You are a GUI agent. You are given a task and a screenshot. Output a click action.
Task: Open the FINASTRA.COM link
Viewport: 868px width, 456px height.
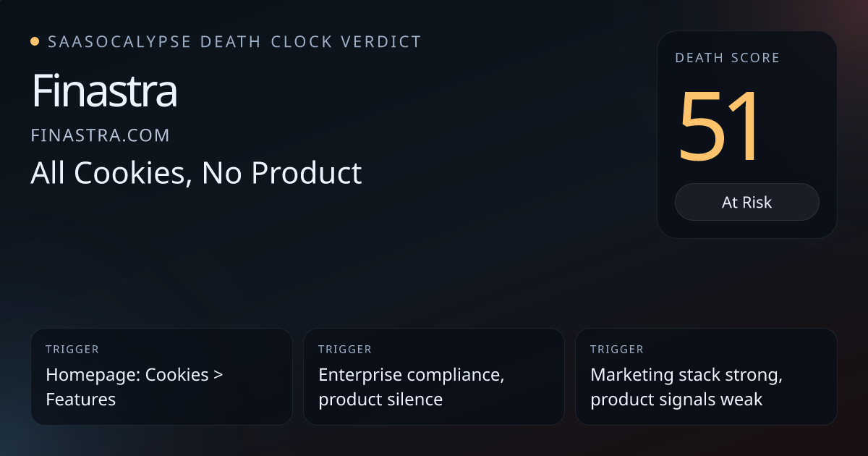(101, 135)
